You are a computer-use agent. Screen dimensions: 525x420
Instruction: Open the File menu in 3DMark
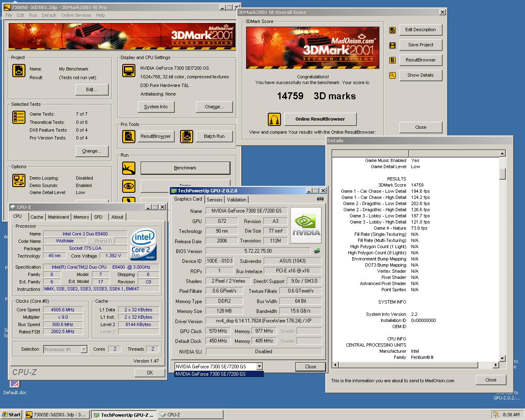(9, 15)
